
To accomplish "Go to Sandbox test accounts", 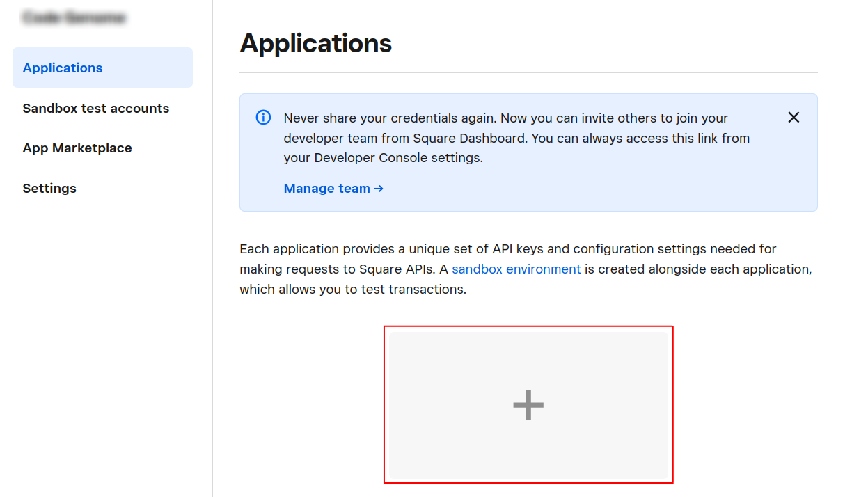I will click(95, 108).
